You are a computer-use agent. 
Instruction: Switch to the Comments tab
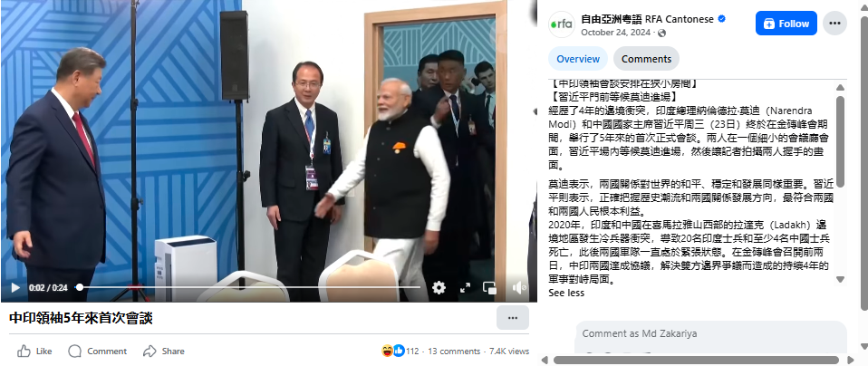point(646,59)
